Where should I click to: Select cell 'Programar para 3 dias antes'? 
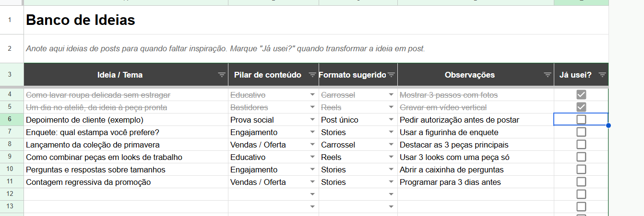(x=476, y=182)
